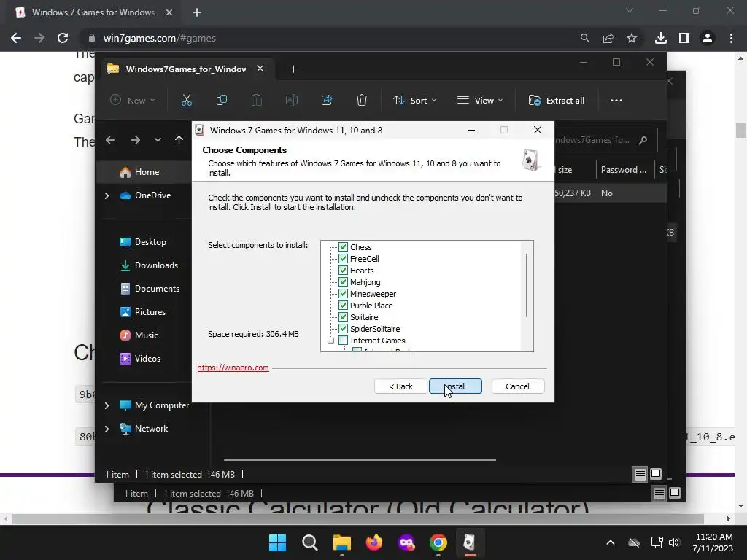Image resolution: width=747 pixels, height=560 pixels.
Task: Click the Cut icon in Explorer toolbar
Action: click(x=186, y=101)
